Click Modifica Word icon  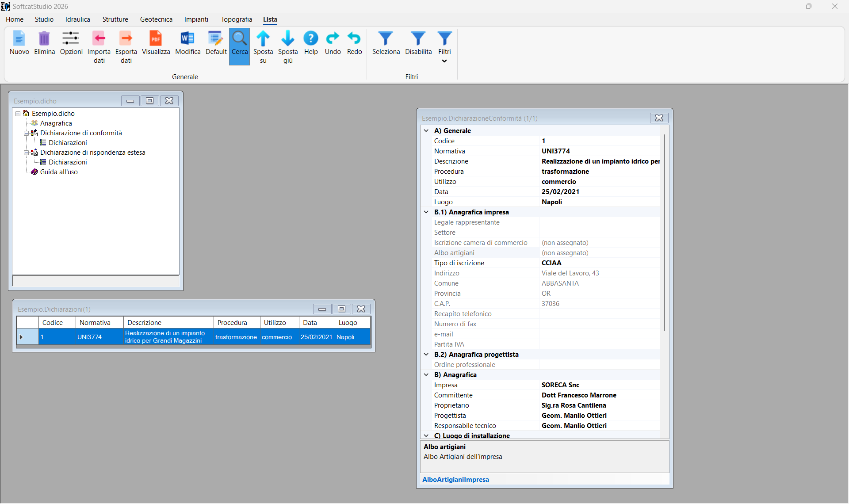tap(187, 38)
